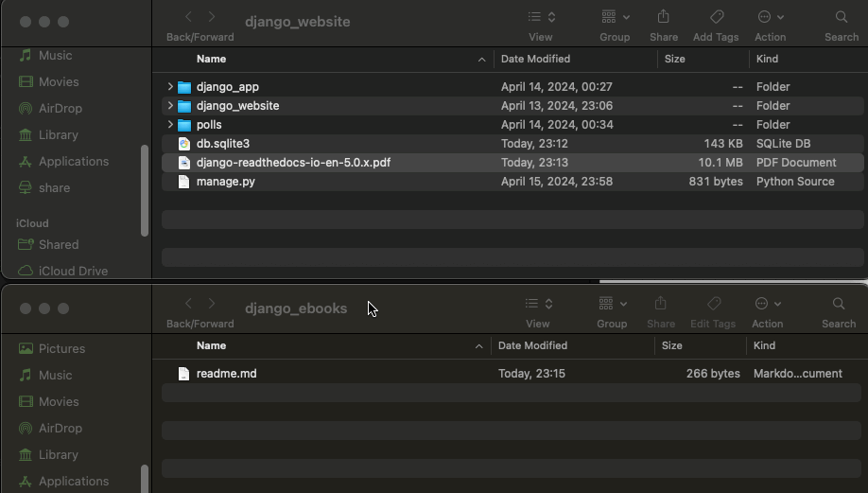Click the django_ebooks window title

pos(296,308)
